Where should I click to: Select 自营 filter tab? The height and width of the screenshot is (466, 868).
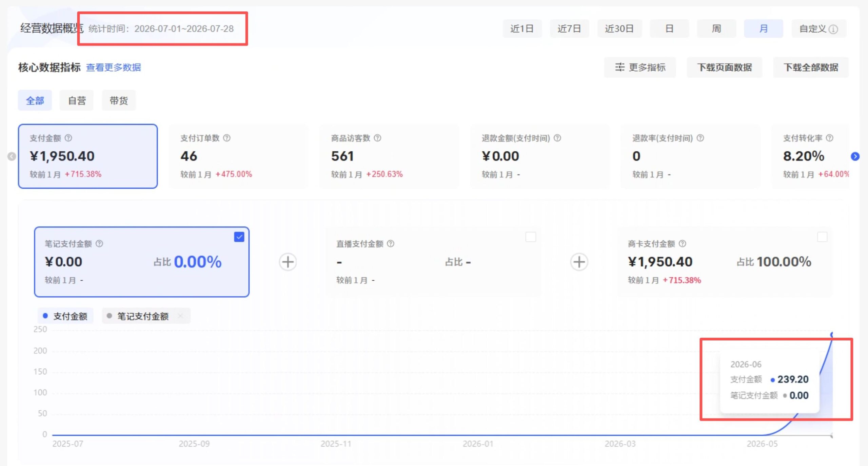click(77, 100)
